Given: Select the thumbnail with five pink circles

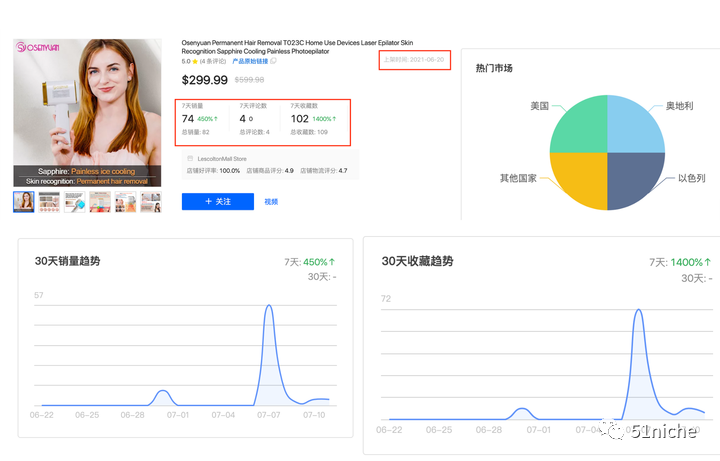Looking at the screenshot, I should (49, 202).
